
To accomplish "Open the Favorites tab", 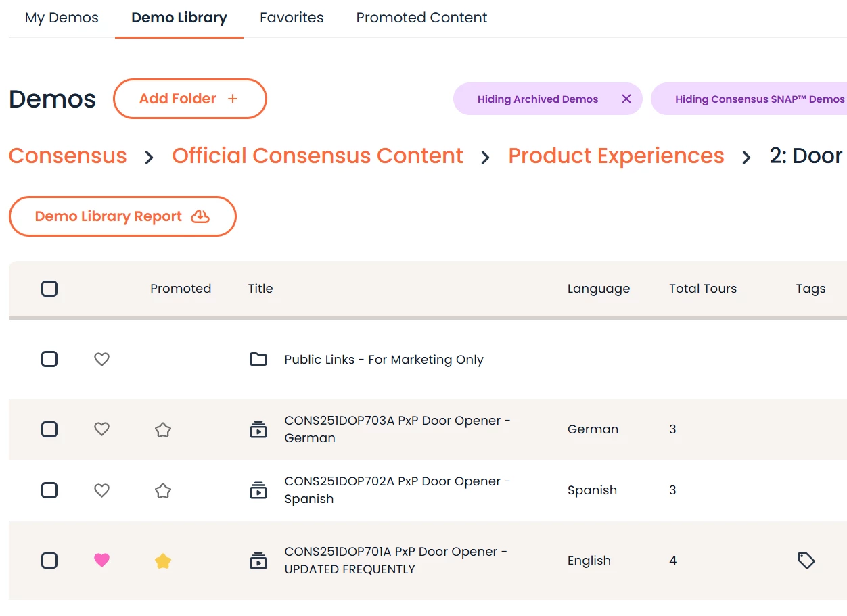I will tap(292, 18).
